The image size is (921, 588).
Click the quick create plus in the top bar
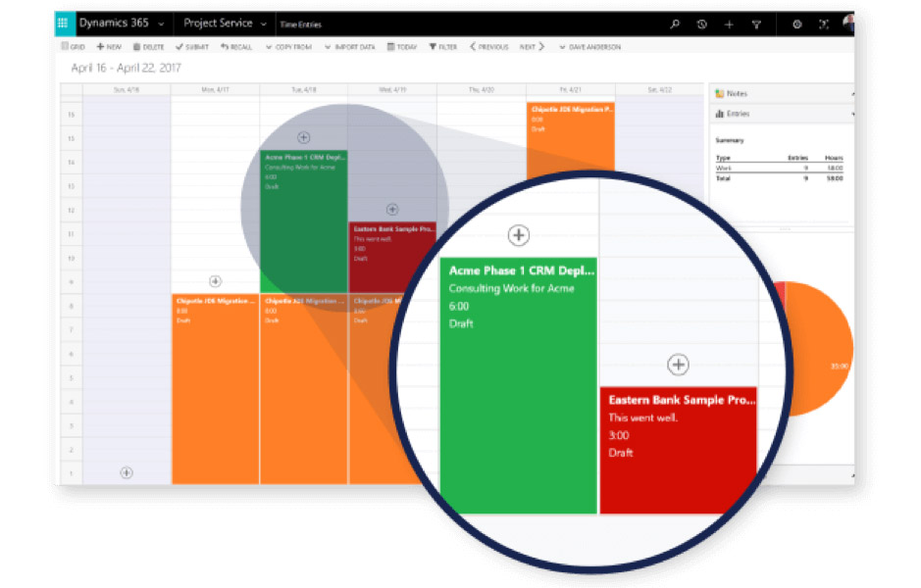pyautogui.click(x=729, y=24)
